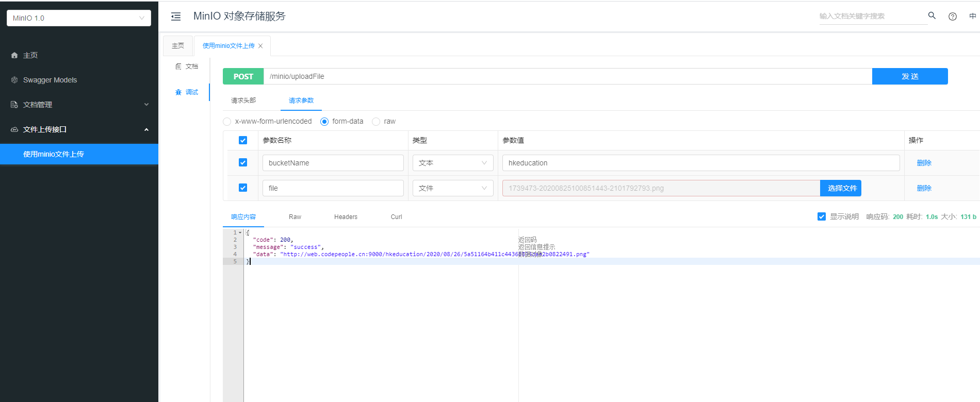
Task: Collapse the sidebar with the menu fold icon
Action: coord(176,16)
